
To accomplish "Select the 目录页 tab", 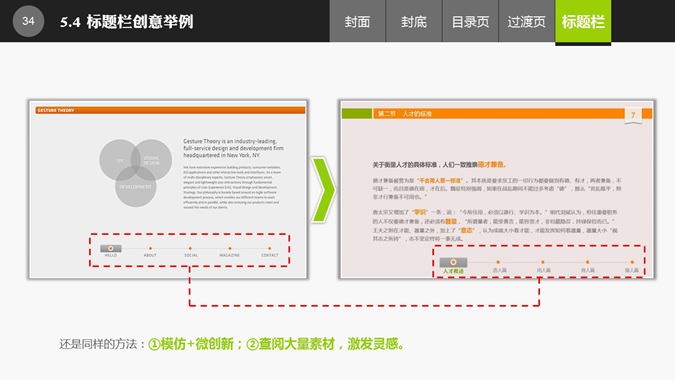I will click(x=470, y=21).
